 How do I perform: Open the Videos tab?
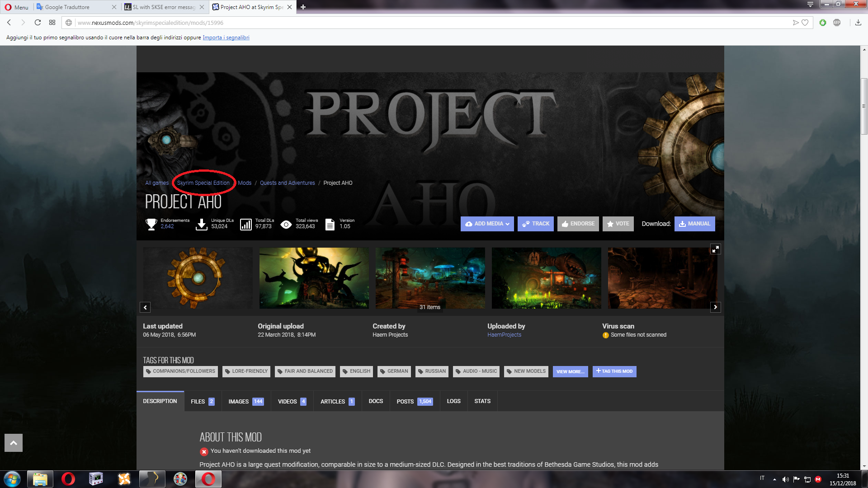click(x=292, y=401)
